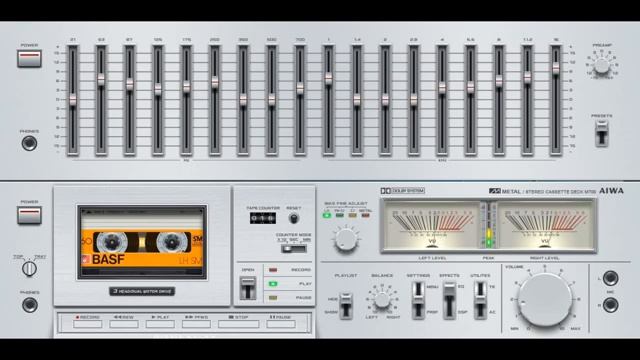Flip the Utilities switch
Screen dimensions: 640x360
480,300
